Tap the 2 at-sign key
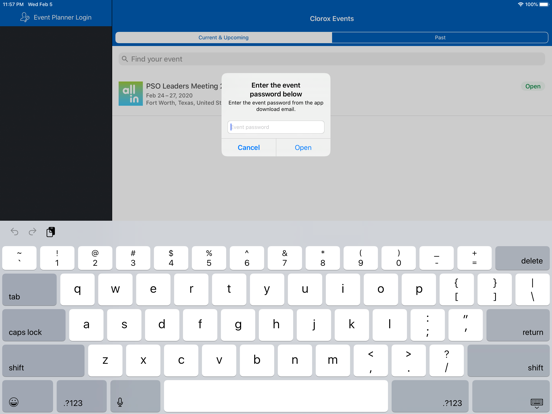This screenshot has width=552, height=414. [95, 258]
